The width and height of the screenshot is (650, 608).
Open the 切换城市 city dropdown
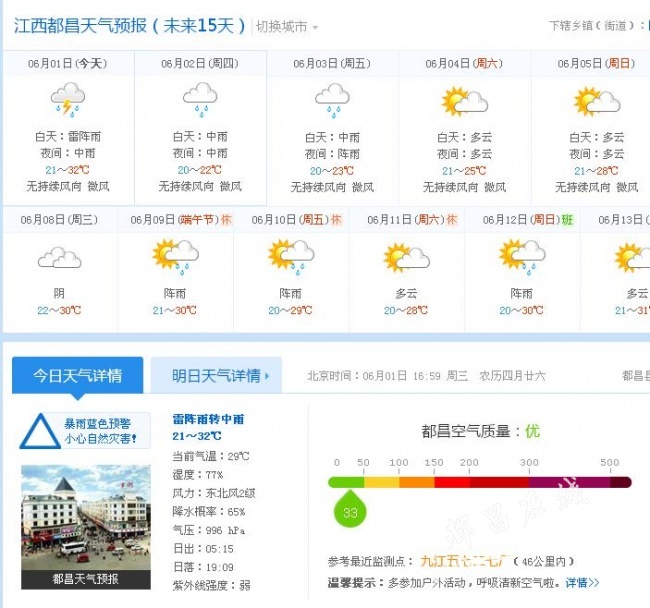(287, 27)
